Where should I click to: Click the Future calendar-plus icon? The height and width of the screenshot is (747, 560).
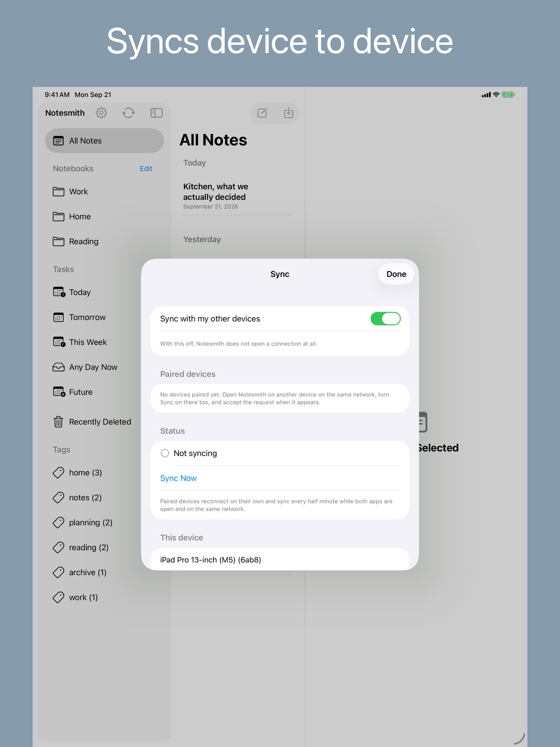(59, 392)
